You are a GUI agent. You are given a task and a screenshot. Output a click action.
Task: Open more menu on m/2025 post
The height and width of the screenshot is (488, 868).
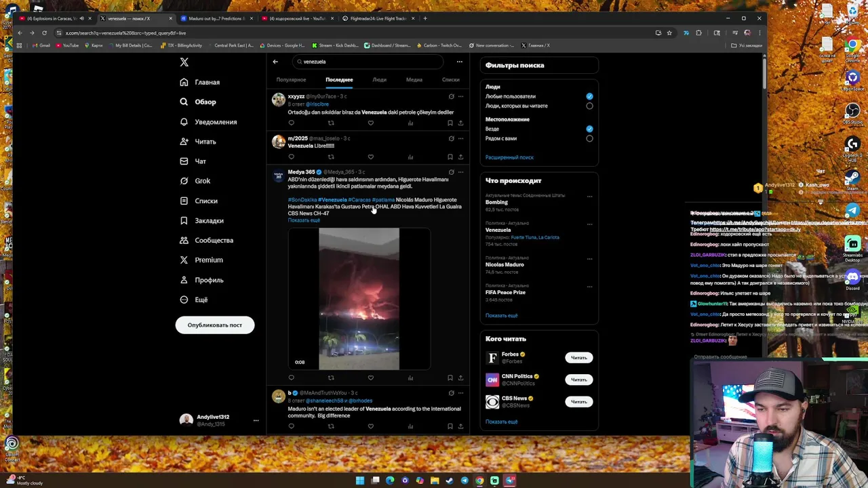click(460, 138)
